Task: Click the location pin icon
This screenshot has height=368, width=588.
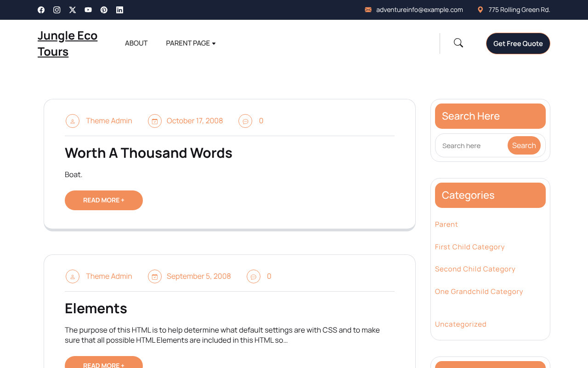Action: point(481,10)
